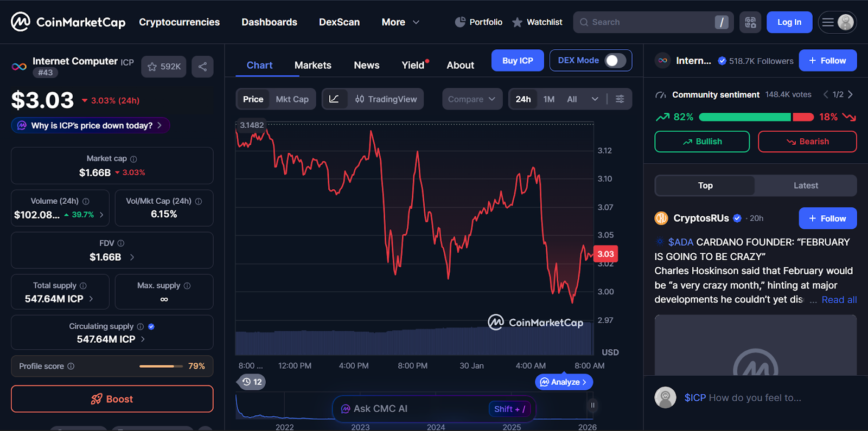Open chart settings sliders icon
This screenshot has width=868, height=431.
tap(619, 99)
